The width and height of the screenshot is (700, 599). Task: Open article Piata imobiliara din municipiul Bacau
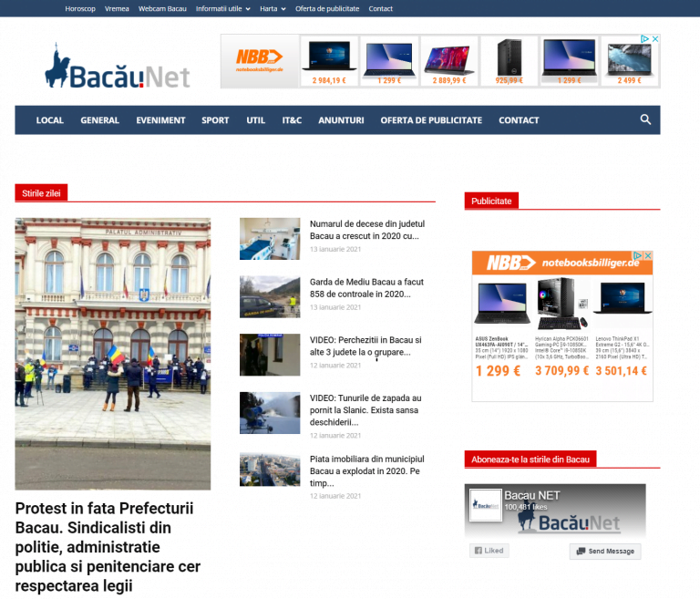pyautogui.click(x=367, y=470)
